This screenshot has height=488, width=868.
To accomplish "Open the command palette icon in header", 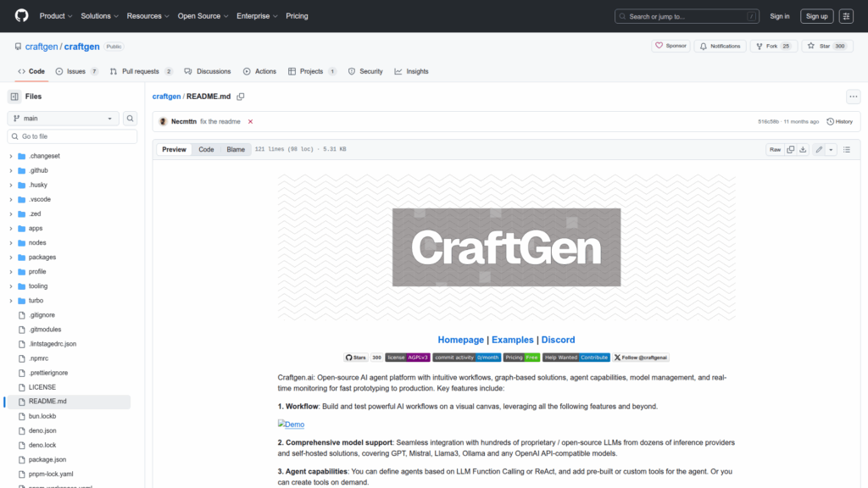I will pyautogui.click(x=846, y=16).
